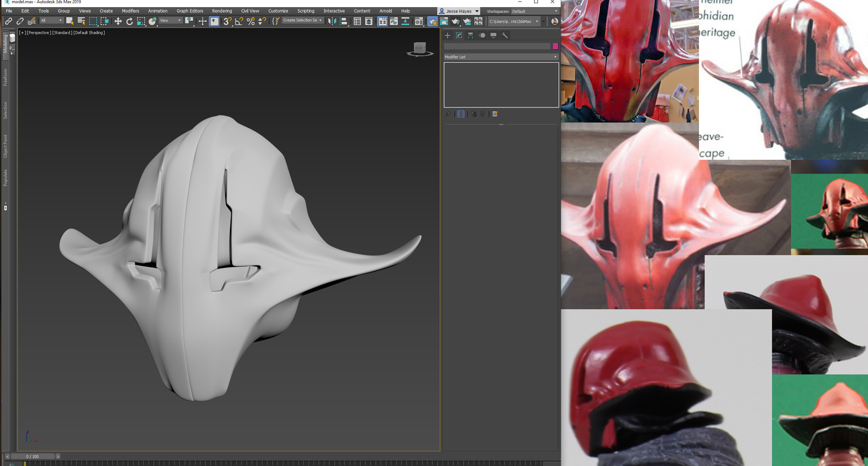Open Rendered Frame Window icon

444,21
